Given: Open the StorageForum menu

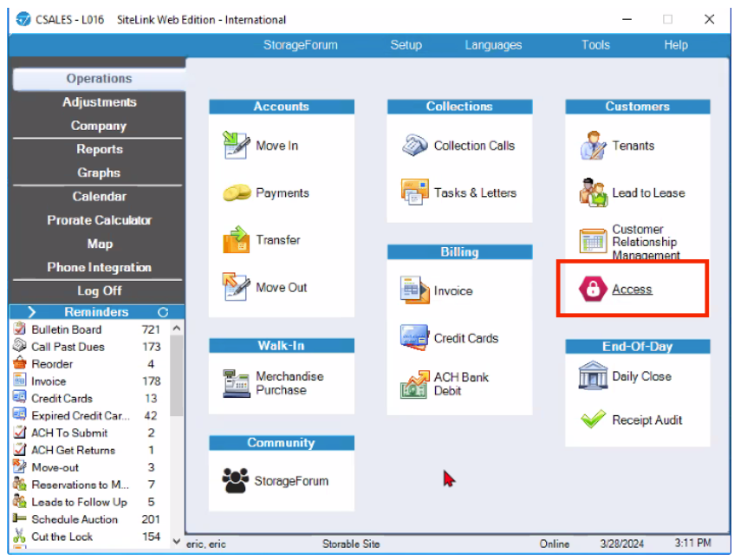Looking at the screenshot, I should (x=300, y=45).
